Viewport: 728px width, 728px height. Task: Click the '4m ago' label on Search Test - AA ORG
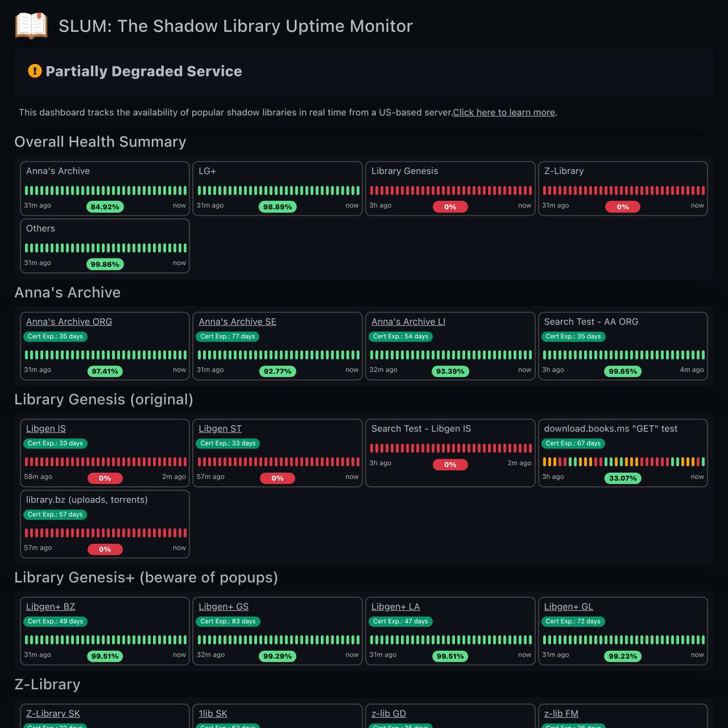pos(692,370)
